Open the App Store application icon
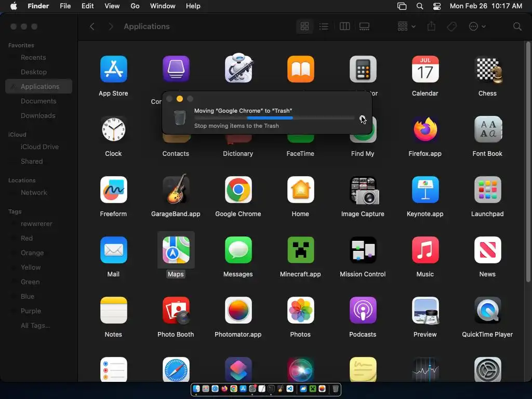 pos(113,69)
